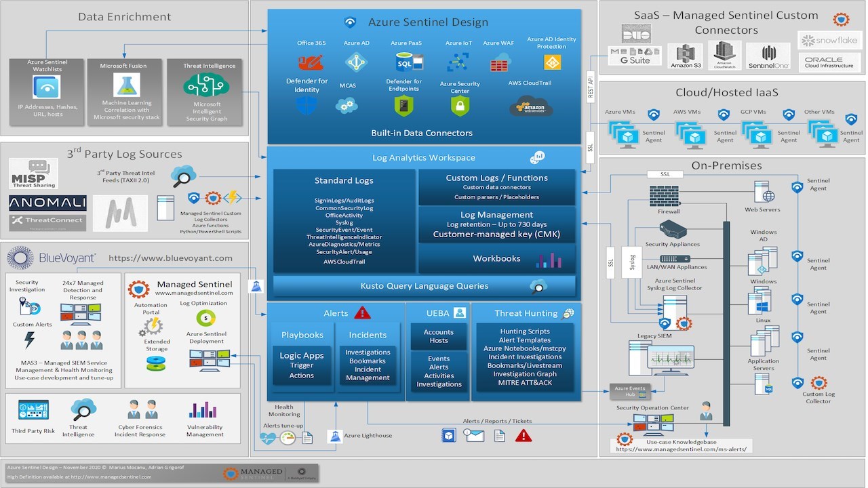868x488 pixels.
Task: Open www.managedsentinel.com link under Managed Sentinel
Action: [194, 293]
